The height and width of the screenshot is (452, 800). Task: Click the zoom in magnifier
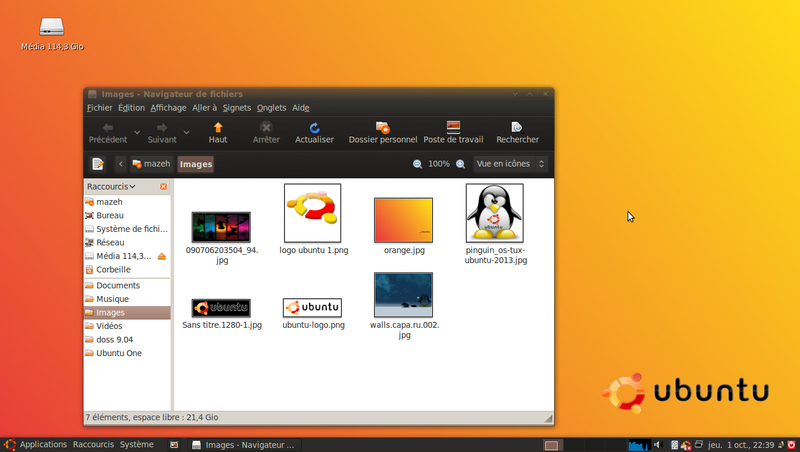(460, 164)
